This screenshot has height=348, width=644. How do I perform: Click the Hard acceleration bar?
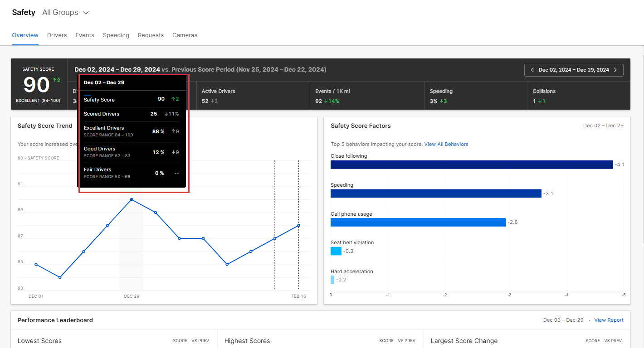pyautogui.click(x=332, y=280)
